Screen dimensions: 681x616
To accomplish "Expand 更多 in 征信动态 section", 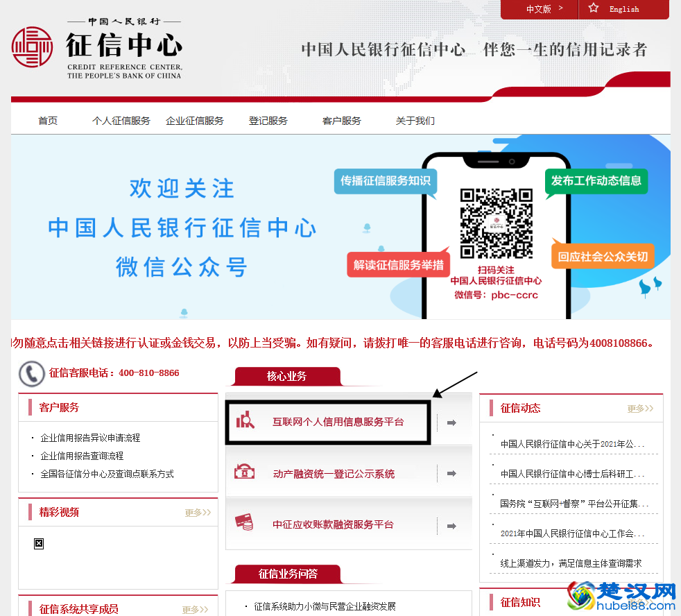I will (640, 409).
